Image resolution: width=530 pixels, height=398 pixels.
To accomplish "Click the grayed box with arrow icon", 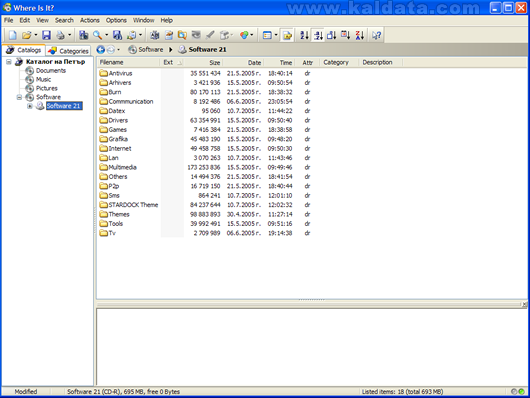I will point(224,35).
